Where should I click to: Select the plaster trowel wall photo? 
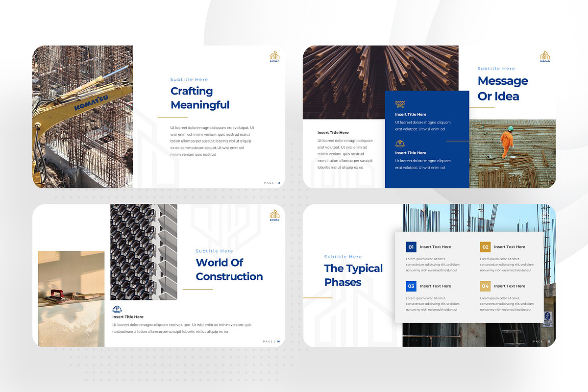tap(72, 299)
